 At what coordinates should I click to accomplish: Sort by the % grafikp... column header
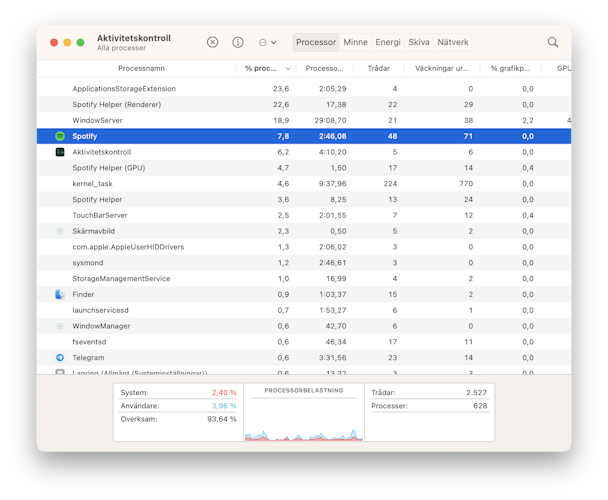(x=510, y=68)
